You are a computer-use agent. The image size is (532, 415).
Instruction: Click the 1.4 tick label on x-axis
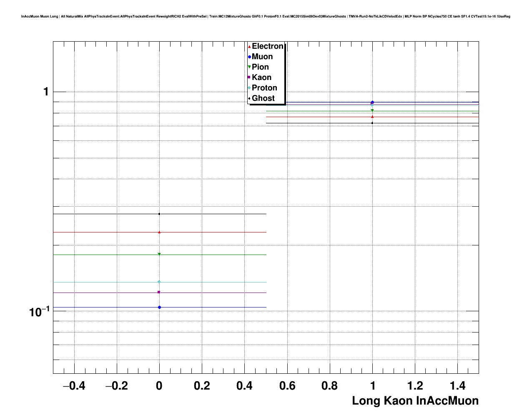pos(457,386)
